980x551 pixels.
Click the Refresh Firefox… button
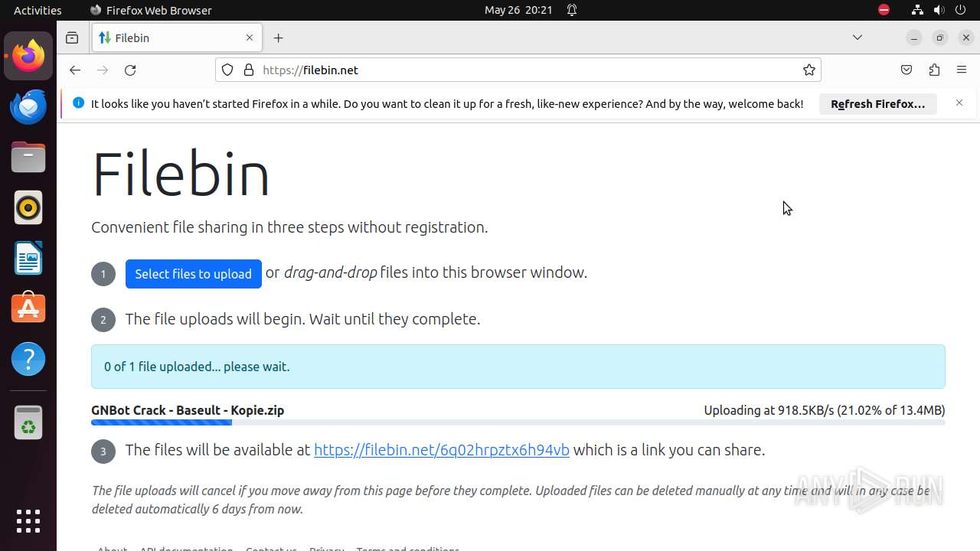coord(878,104)
